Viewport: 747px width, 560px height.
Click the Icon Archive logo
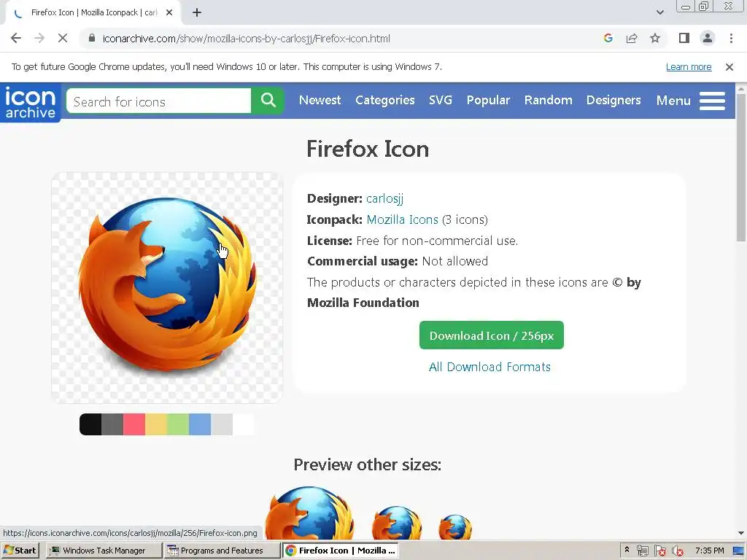pos(31,102)
